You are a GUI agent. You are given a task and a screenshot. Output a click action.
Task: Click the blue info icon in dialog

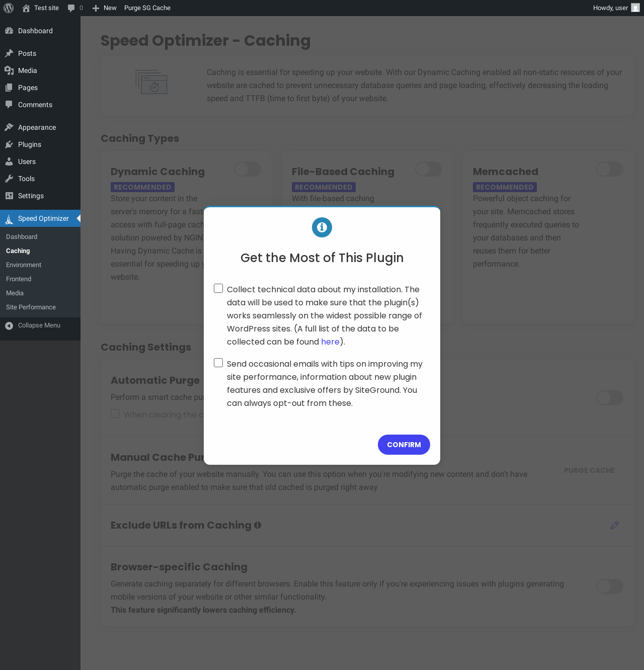(322, 227)
